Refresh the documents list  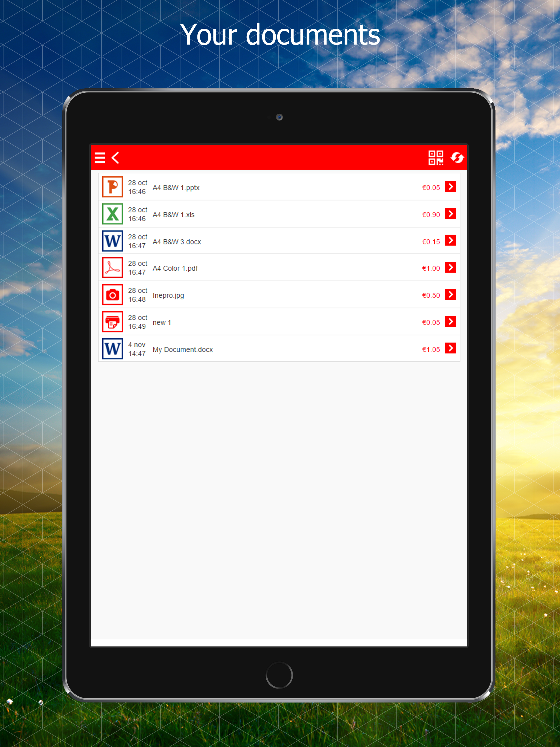pyautogui.click(x=457, y=158)
